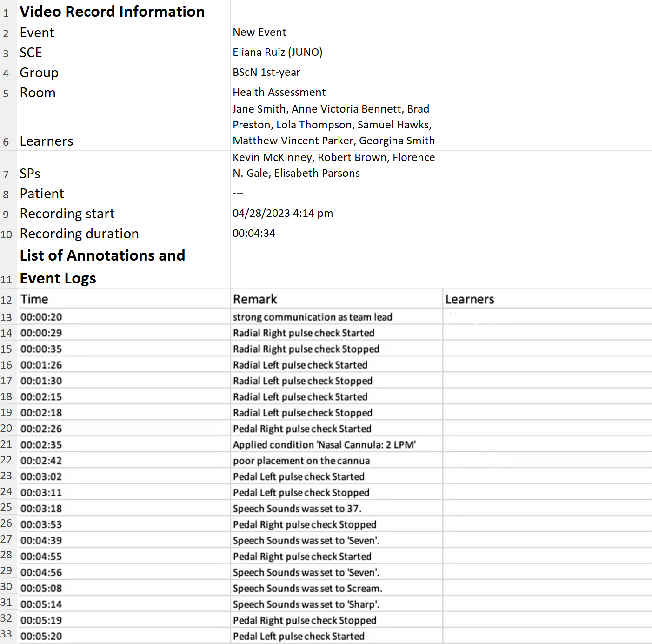652x644 pixels.
Task: Click row header number 6
Action: 6,142
